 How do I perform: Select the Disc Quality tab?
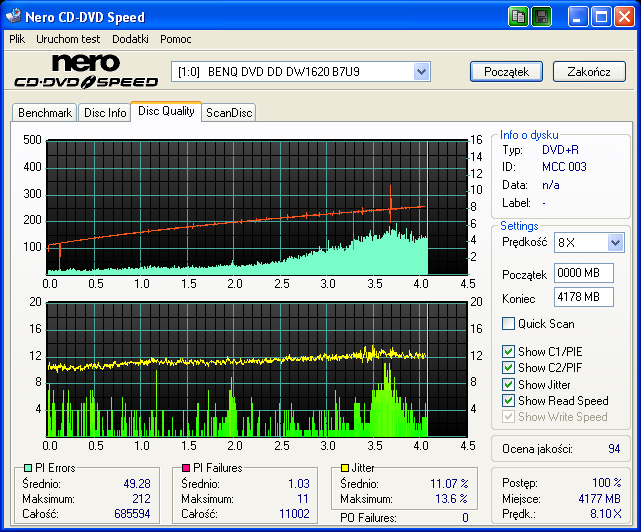[x=166, y=111]
